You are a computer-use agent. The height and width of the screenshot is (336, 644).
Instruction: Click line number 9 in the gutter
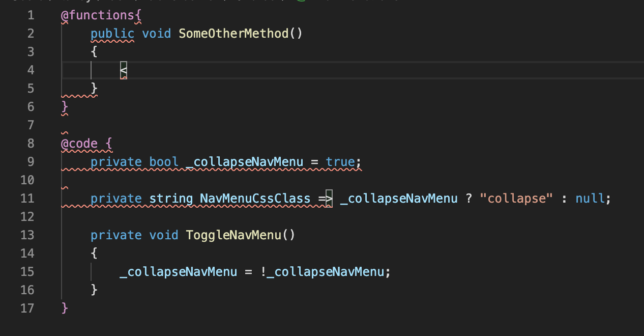[30, 161]
